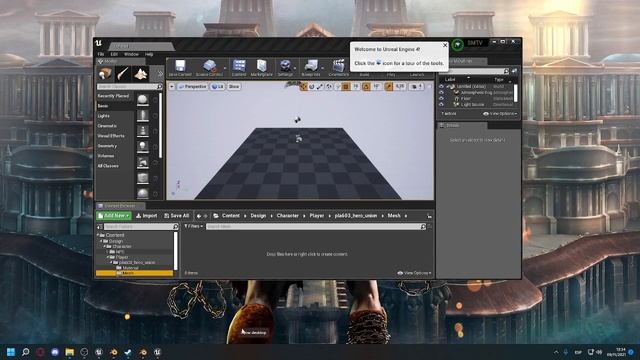Image resolution: width=640 pixels, height=360 pixels.
Task: Toggle visibility of Light Source
Action: pyautogui.click(x=441, y=104)
